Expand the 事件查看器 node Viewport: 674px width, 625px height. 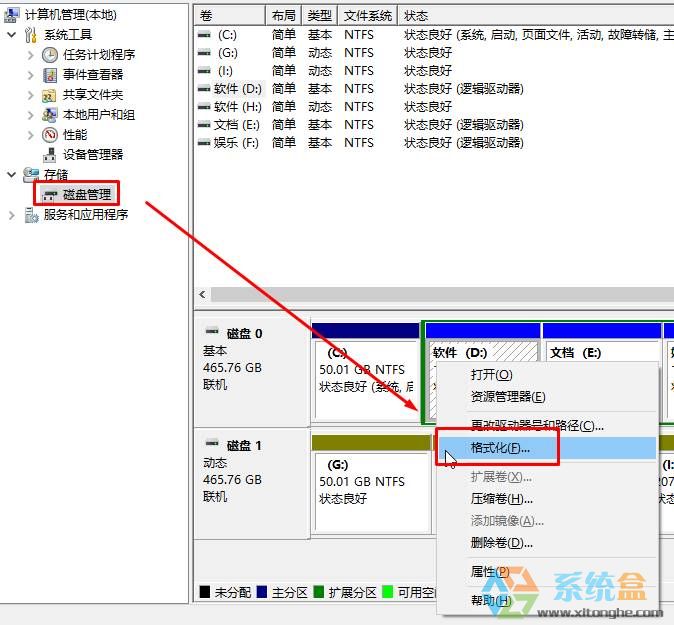tap(31, 75)
